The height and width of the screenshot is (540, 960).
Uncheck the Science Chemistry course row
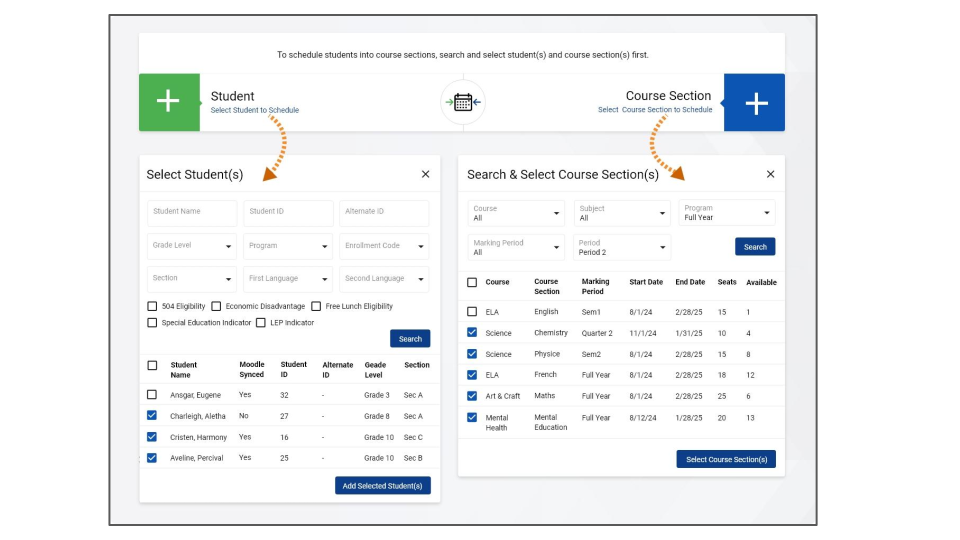(472, 333)
